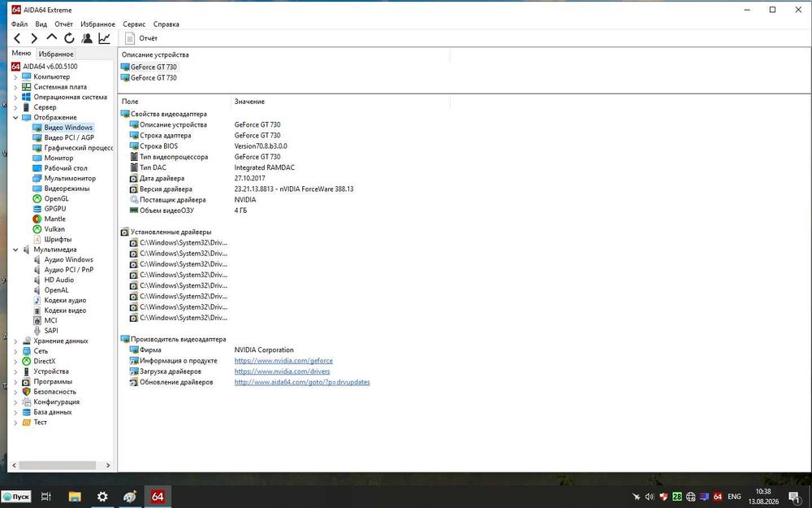Expand the Сервер tree node

click(x=15, y=107)
